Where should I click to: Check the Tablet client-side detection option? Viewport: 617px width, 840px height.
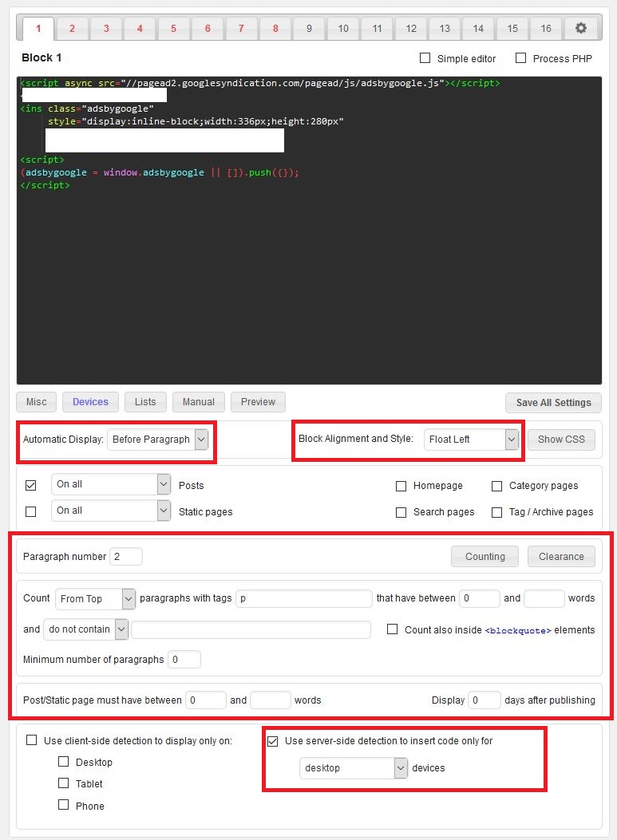pos(64,783)
